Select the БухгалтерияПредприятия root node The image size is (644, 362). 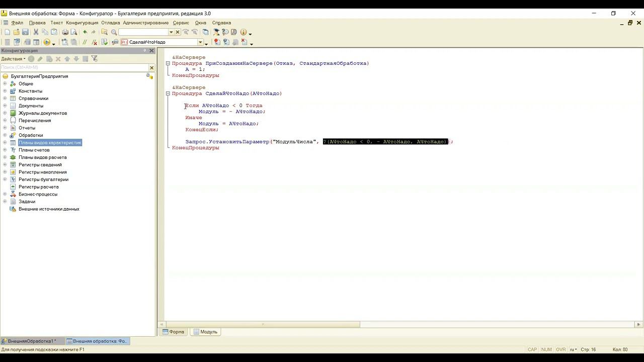tap(39, 76)
